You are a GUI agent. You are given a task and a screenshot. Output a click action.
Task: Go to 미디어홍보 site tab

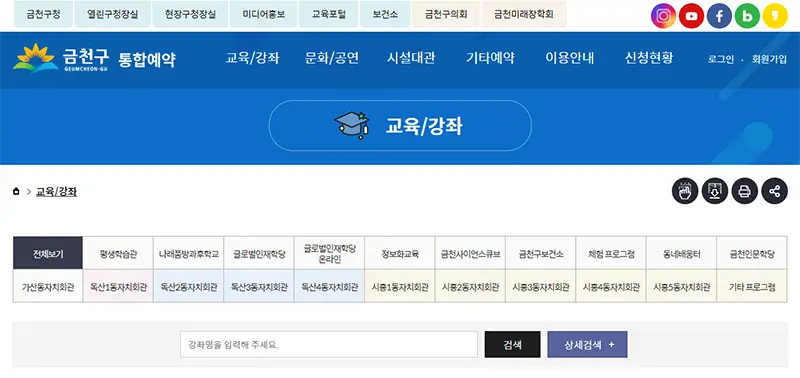coord(263,14)
